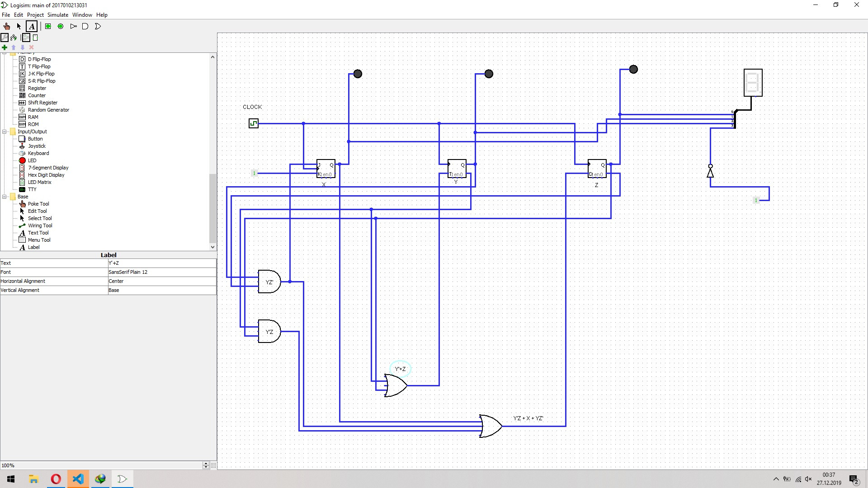Open the Project menu
868x488 pixels.
35,15
